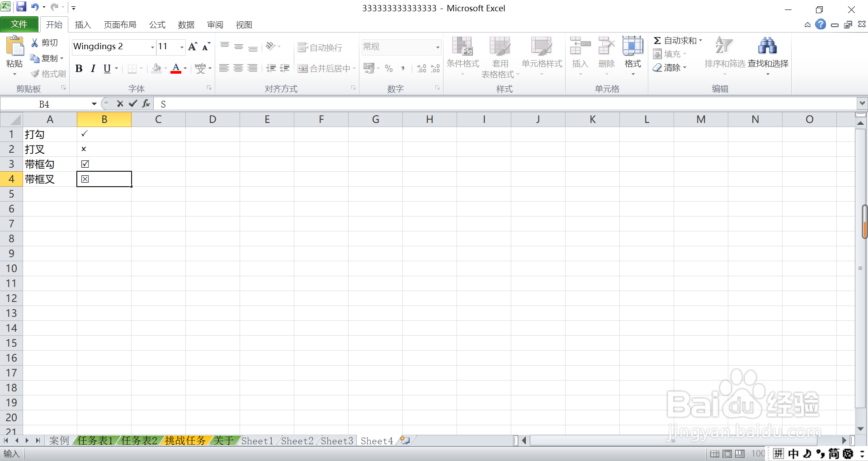Click the decrease indent icon

[271, 68]
